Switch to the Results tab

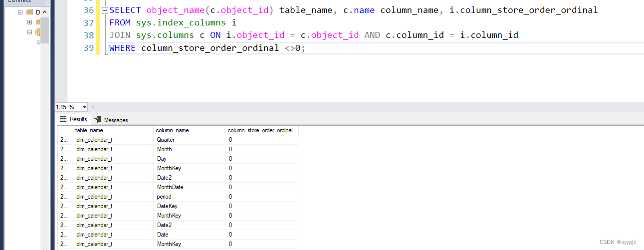(x=73, y=119)
